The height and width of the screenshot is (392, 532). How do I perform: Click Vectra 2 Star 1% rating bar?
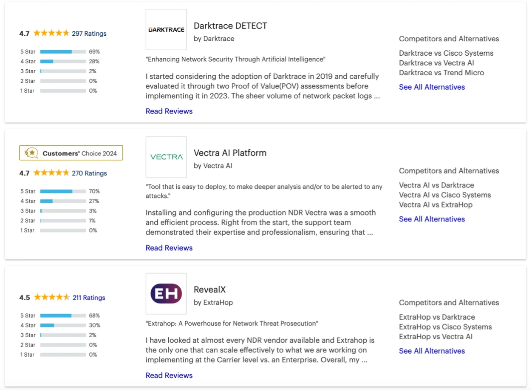63,221
